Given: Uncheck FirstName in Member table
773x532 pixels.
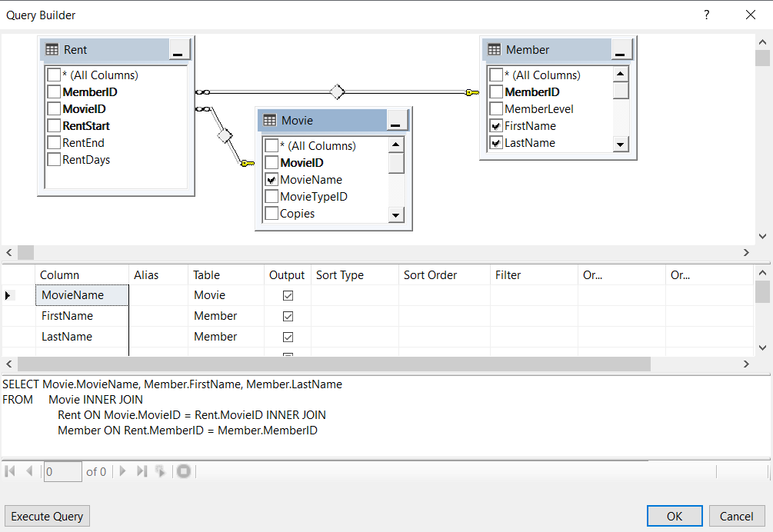Looking at the screenshot, I should [496, 126].
